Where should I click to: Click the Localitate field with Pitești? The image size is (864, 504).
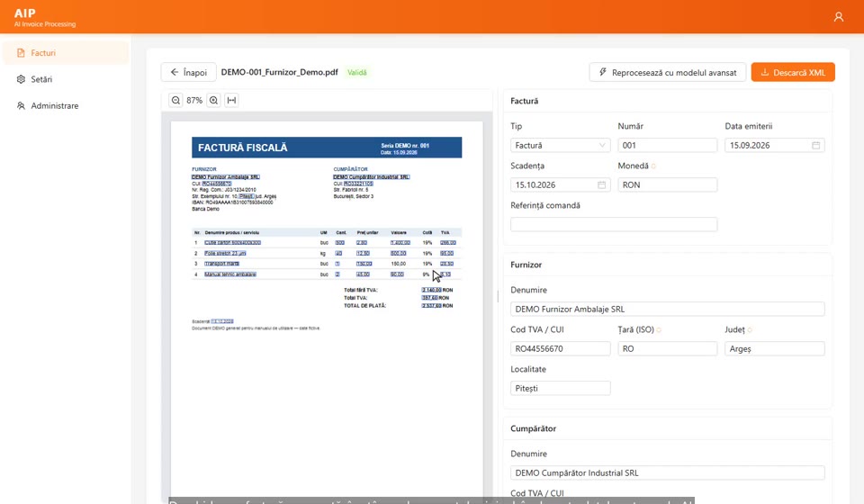click(560, 388)
